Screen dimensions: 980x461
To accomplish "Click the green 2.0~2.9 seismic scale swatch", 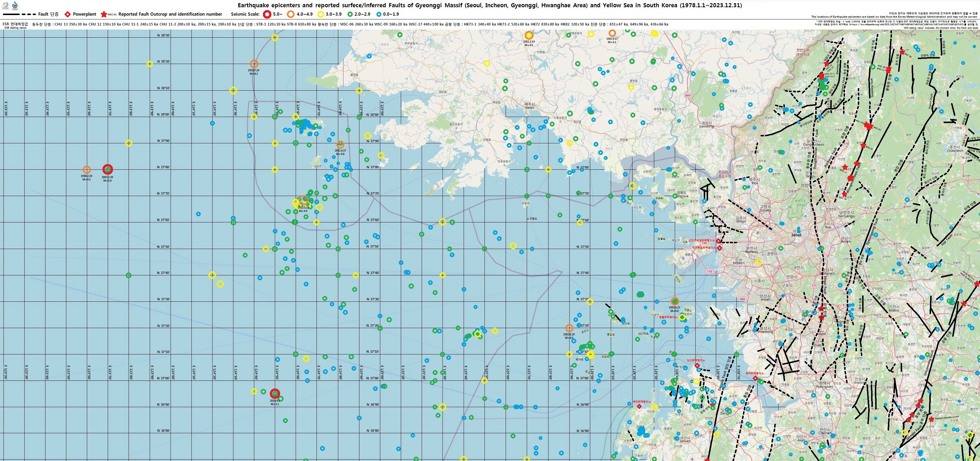I will pos(350,14).
